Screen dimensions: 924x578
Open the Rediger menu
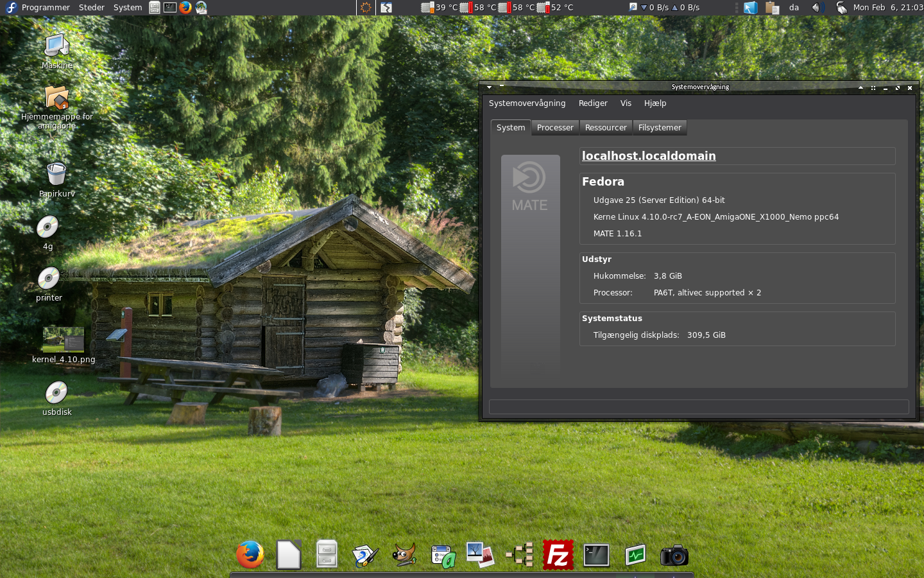tap(593, 103)
